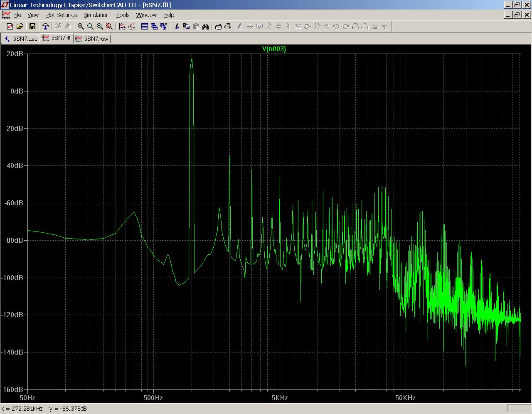
Task: Click the Print printer icon
Action: [x=228, y=27]
